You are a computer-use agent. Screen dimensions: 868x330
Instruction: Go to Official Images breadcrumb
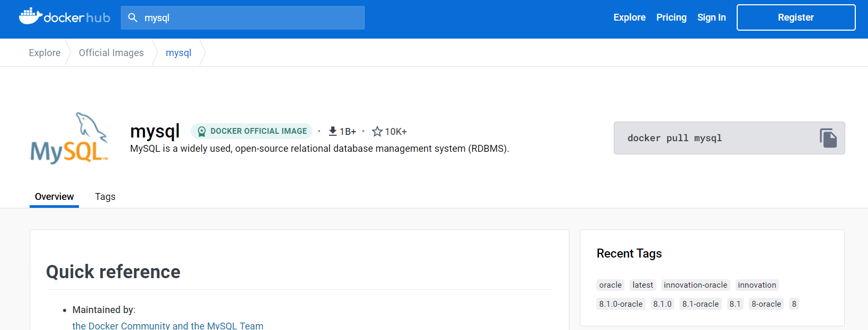coord(111,53)
